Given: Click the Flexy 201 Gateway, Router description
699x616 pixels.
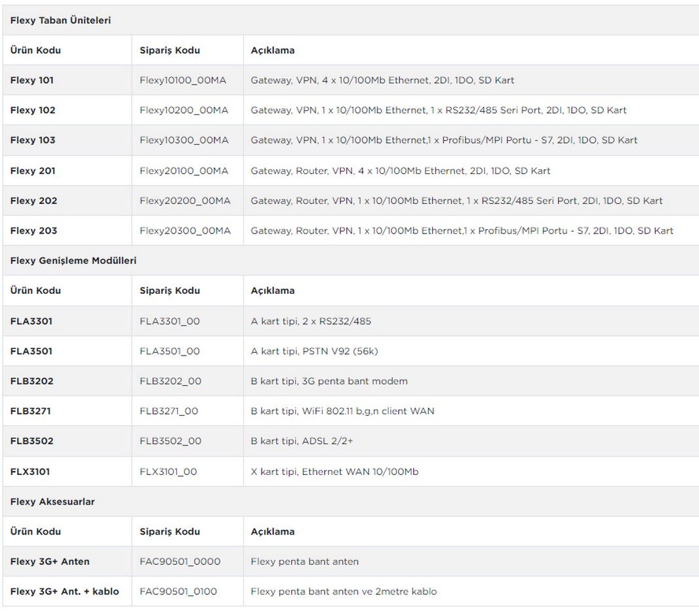Looking at the screenshot, I should click(401, 171).
